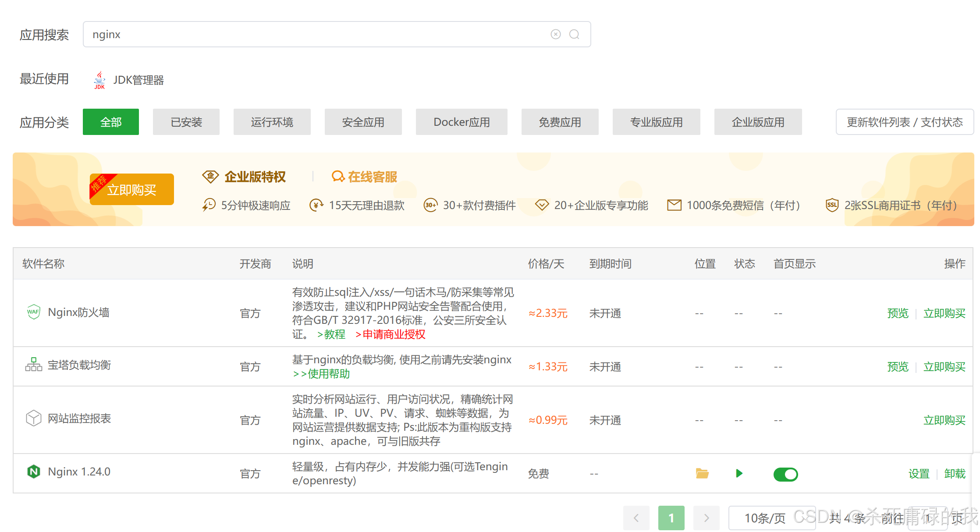
Task: Click the 免费 price cell for Nginx
Action: [x=538, y=473]
